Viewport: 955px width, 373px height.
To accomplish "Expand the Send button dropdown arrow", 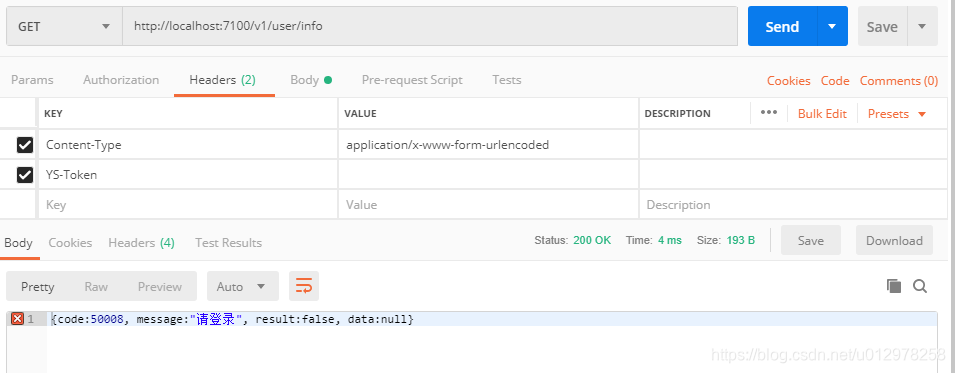I will [832, 26].
